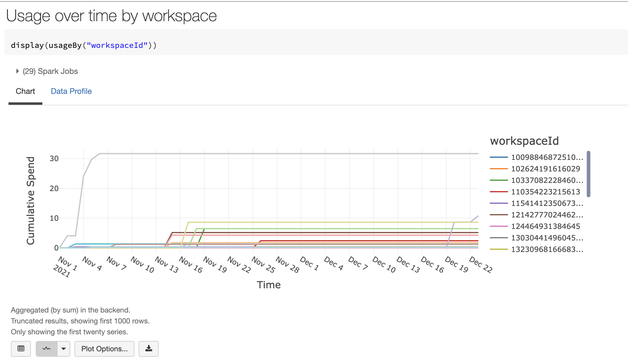
Task: Toggle legend series 10337082228460
Action: [547, 180]
